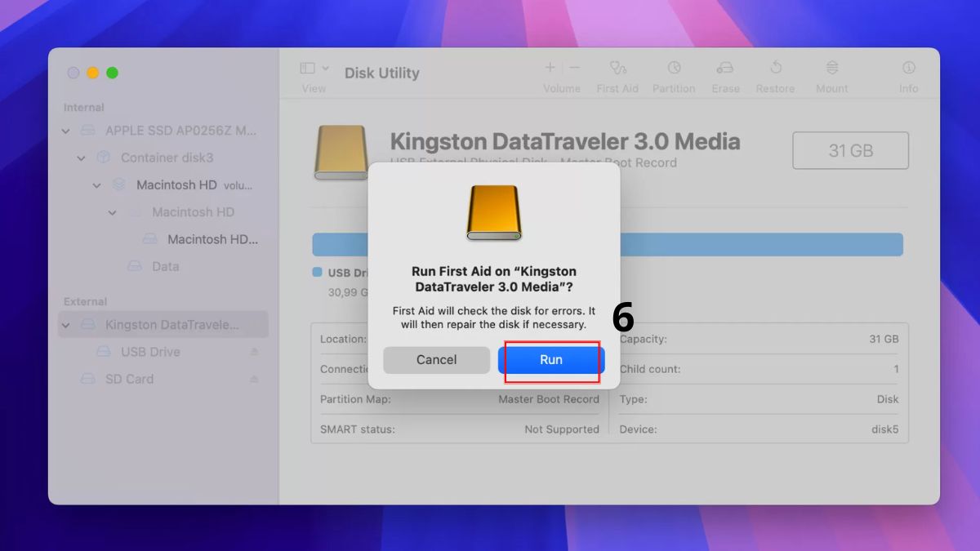Click the USB Drive disk icon
The image size is (980, 551).
click(104, 352)
